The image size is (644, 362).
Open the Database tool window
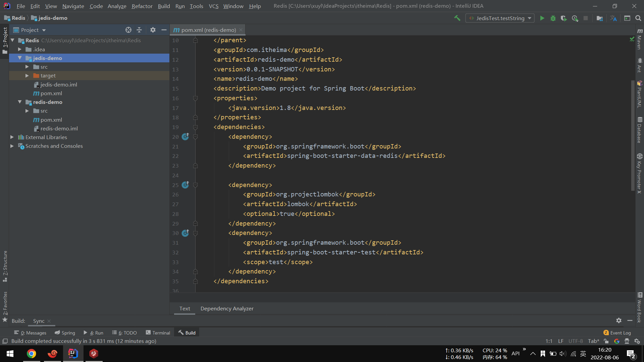pyautogui.click(x=640, y=130)
